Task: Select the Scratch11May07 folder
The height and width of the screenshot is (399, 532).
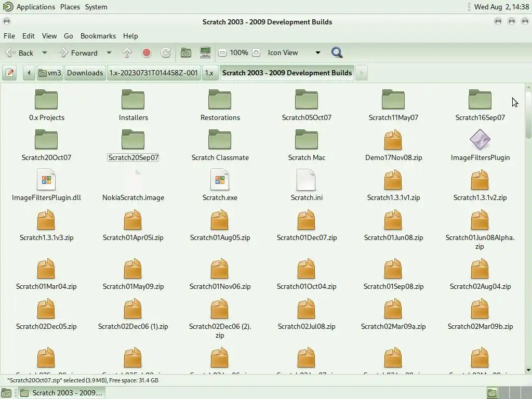Action: pos(393,105)
